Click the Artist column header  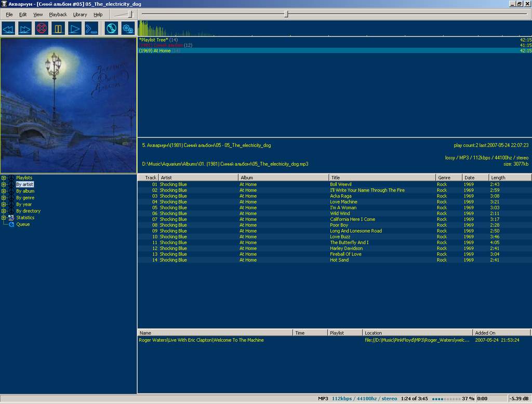click(198, 178)
